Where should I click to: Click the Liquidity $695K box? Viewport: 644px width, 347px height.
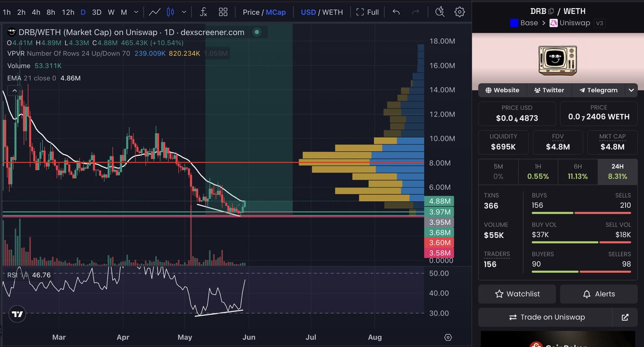pos(503,142)
